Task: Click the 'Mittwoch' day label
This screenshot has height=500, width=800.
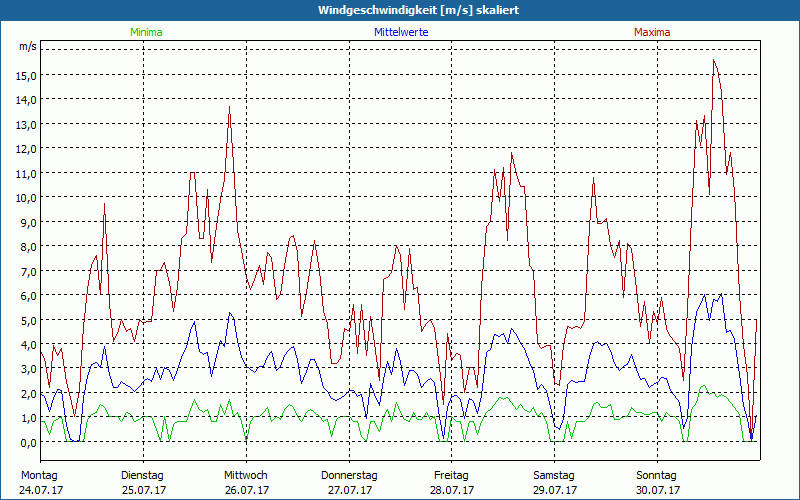Action: point(246,476)
